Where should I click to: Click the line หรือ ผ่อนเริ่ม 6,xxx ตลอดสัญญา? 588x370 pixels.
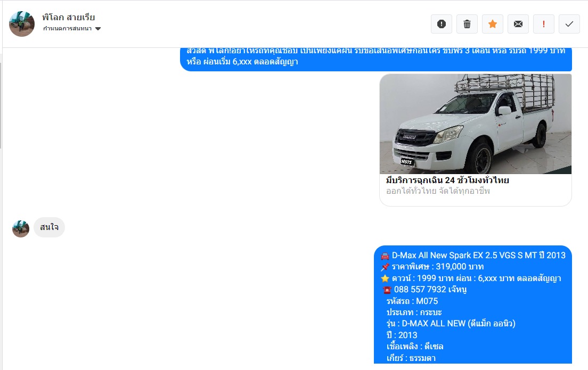point(242,61)
